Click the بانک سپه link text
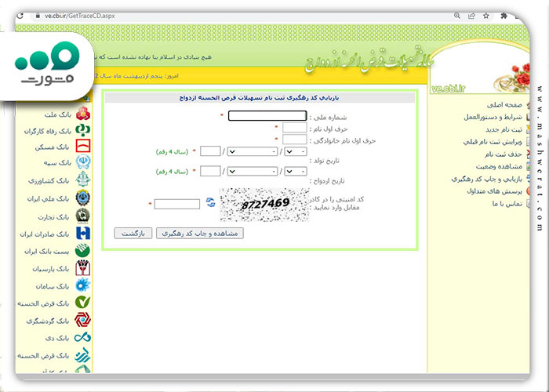This screenshot has height=392, width=549. point(57,163)
